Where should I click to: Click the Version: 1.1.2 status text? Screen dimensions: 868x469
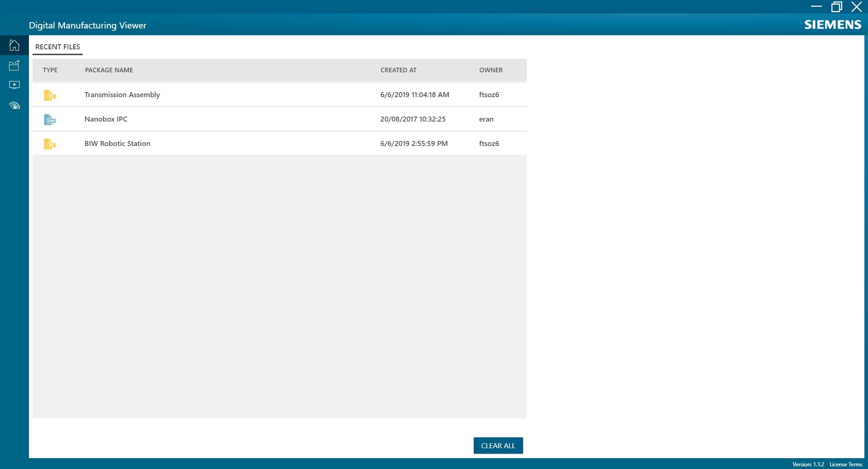pyautogui.click(x=808, y=464)
